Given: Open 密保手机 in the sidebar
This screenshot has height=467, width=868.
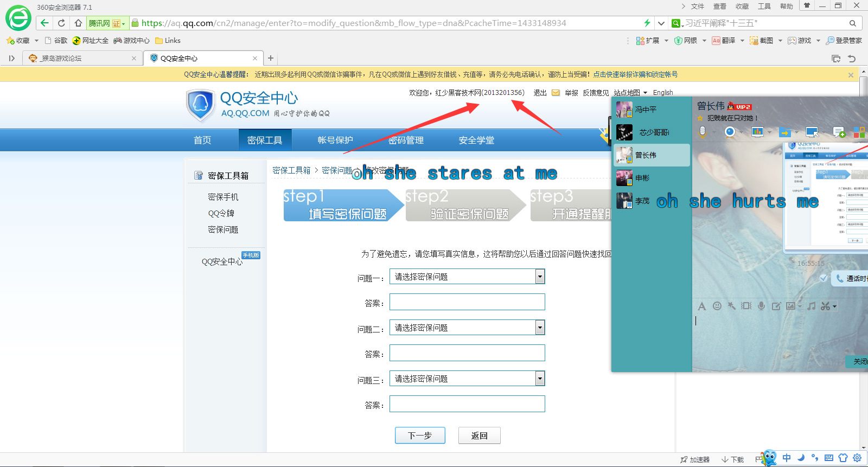Looking at the screenshot, I should [223, 197].
